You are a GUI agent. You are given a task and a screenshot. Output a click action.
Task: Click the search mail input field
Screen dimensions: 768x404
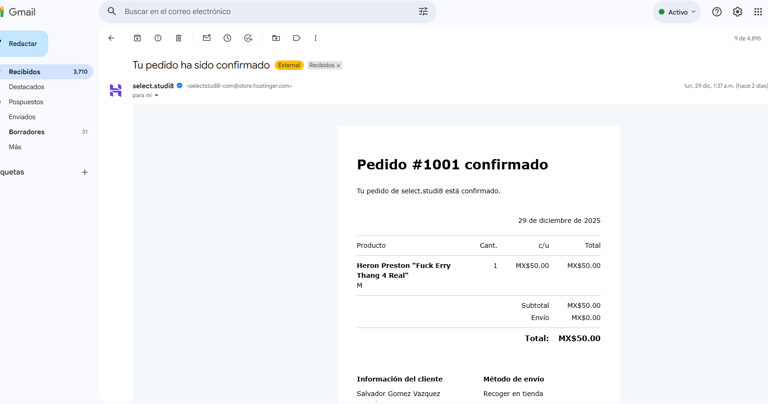[267, 11]
